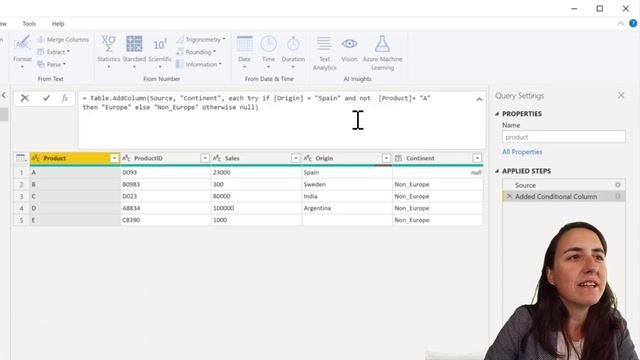
Task: Select the Continent column header
Action: pos(438,158)
